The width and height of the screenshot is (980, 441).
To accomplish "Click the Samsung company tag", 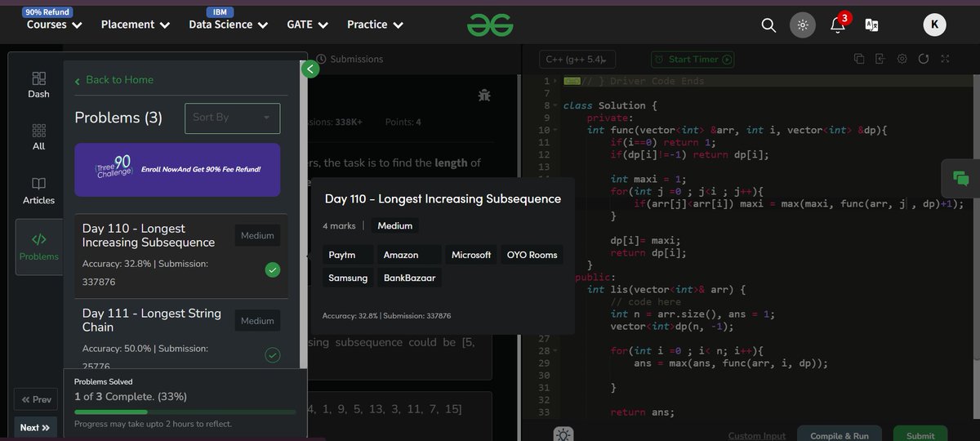I will tap(348, 278).
